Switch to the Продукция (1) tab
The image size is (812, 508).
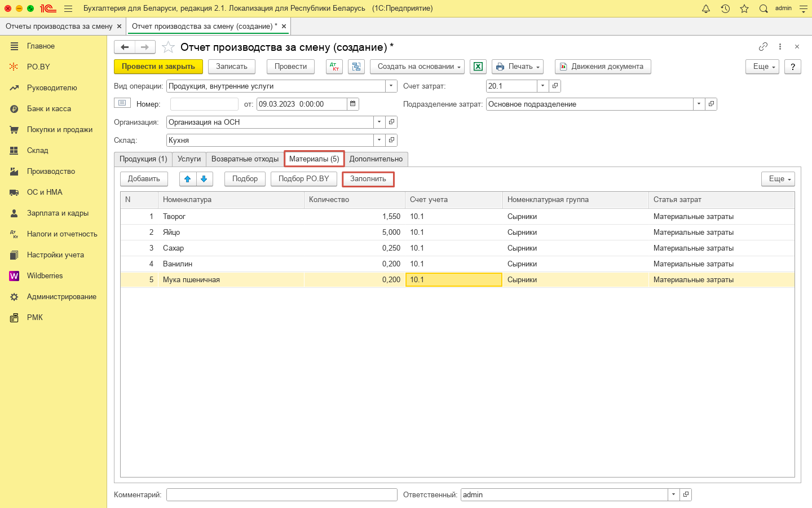pos(143,159)
